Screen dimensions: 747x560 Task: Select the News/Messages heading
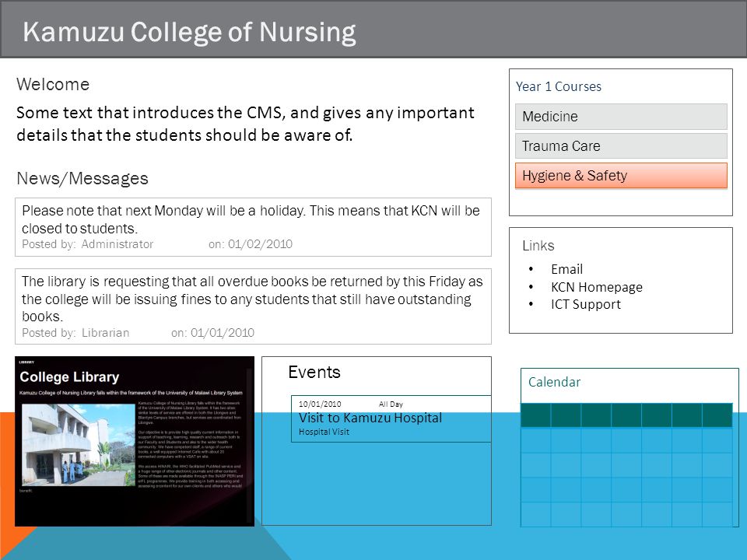(82, 179)
